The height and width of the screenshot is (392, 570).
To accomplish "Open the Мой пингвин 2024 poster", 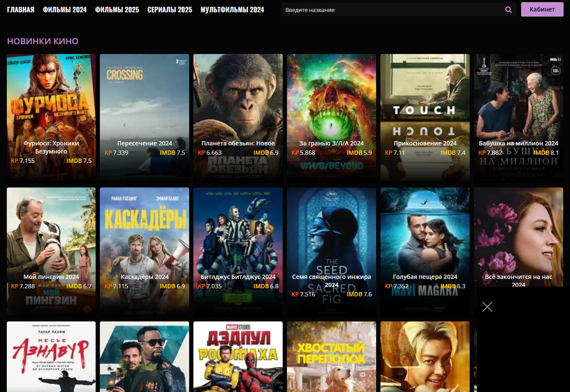I will (51, 252).
